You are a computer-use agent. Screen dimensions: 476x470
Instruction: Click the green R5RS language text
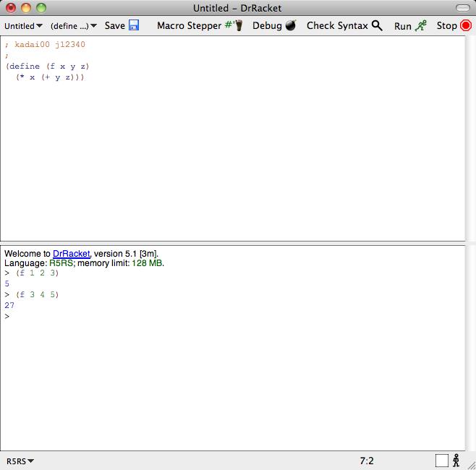pyautogui.click(x=61, y=263)
